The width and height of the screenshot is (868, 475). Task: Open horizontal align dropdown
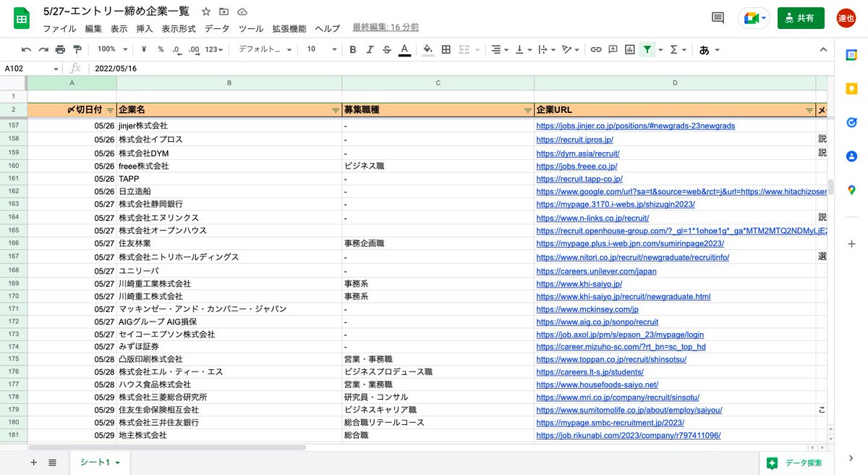[500, 49]
